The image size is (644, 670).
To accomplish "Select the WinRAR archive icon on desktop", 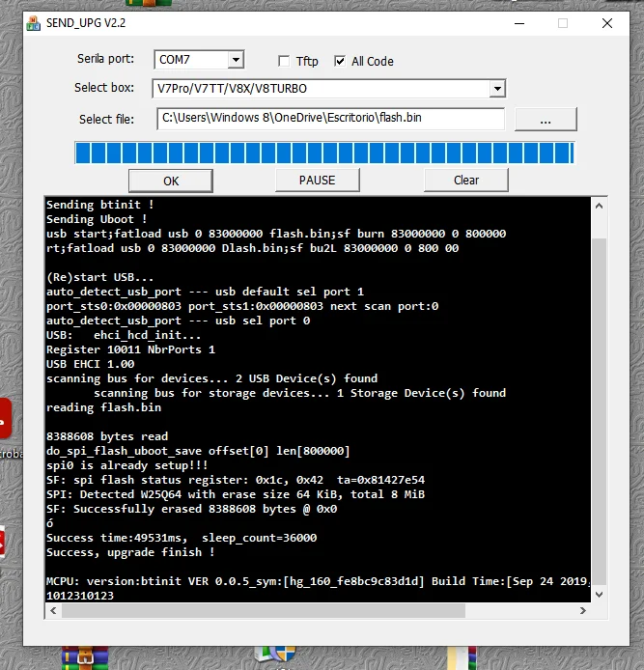I will point(76,658).
